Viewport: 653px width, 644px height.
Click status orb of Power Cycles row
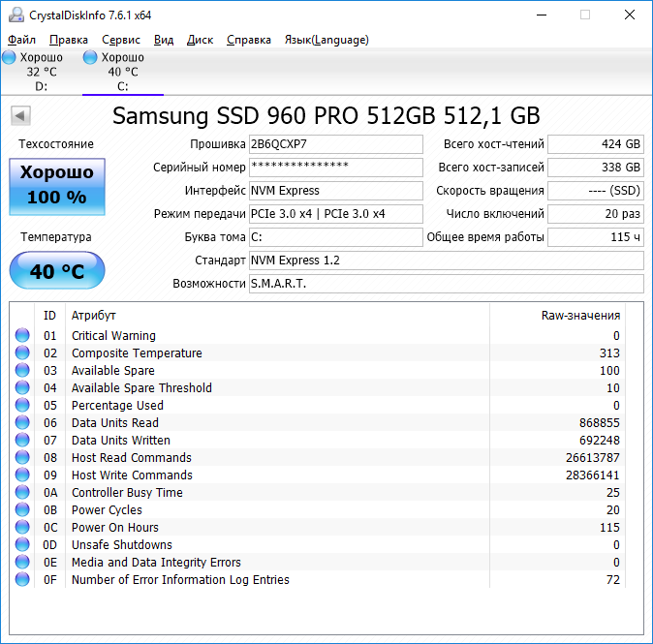22,509
